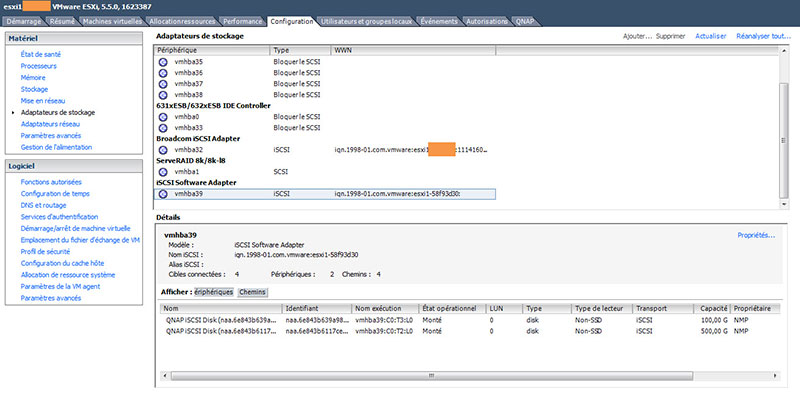Sort adapters by Type column header

click(301, 51)
